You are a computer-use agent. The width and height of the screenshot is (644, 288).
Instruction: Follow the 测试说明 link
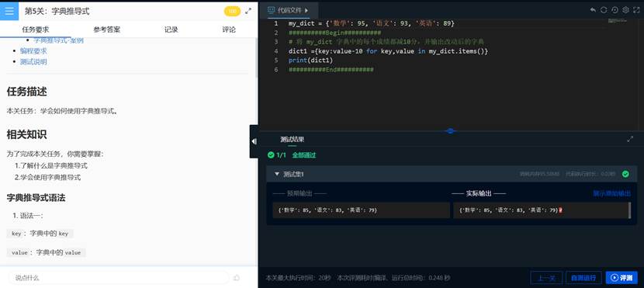(33, 61)
